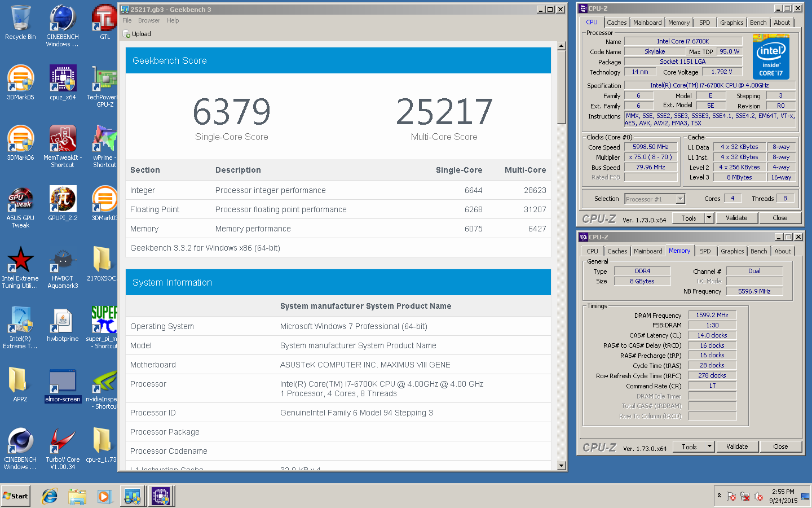
Task: Open Geekbench File menu
Action: tap(127, 20)
